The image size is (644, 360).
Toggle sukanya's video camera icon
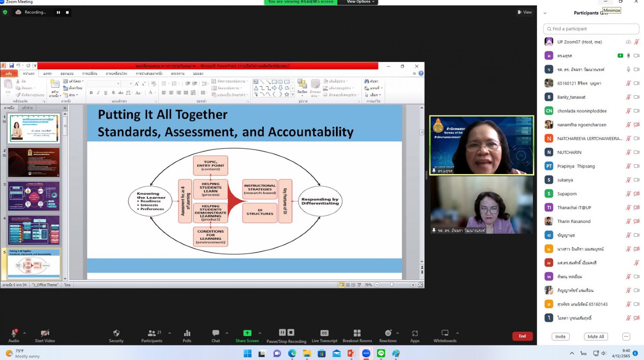tap(636, 180)
